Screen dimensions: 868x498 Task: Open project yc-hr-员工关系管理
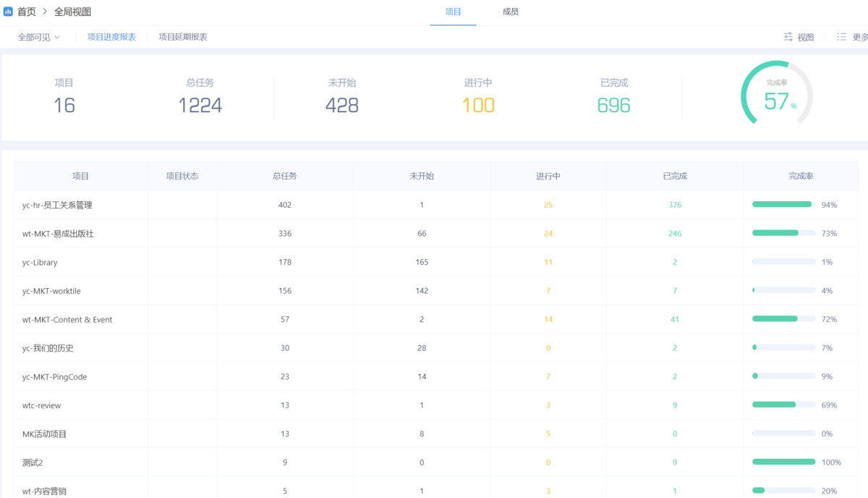pyautogui.click(x=57, y=205)
